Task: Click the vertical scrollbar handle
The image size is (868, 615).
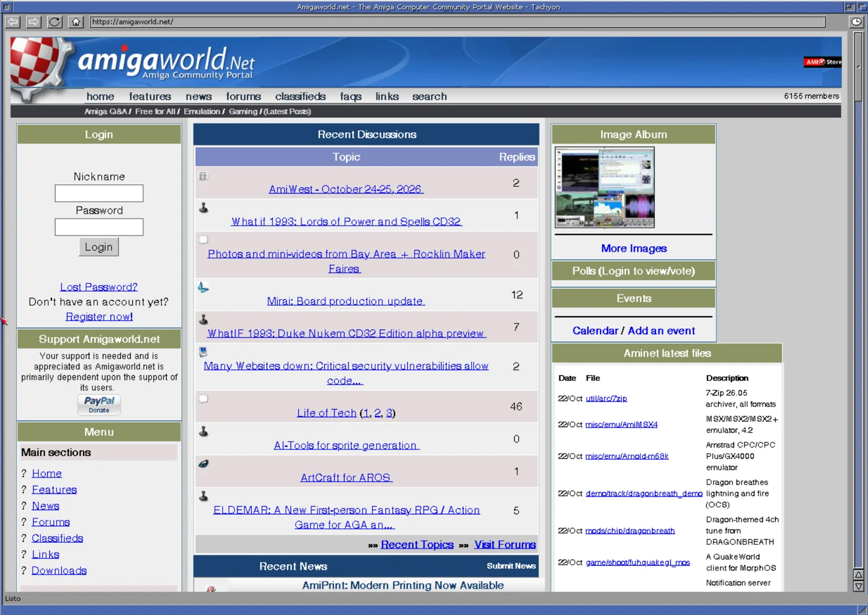Action: (859, 66)
